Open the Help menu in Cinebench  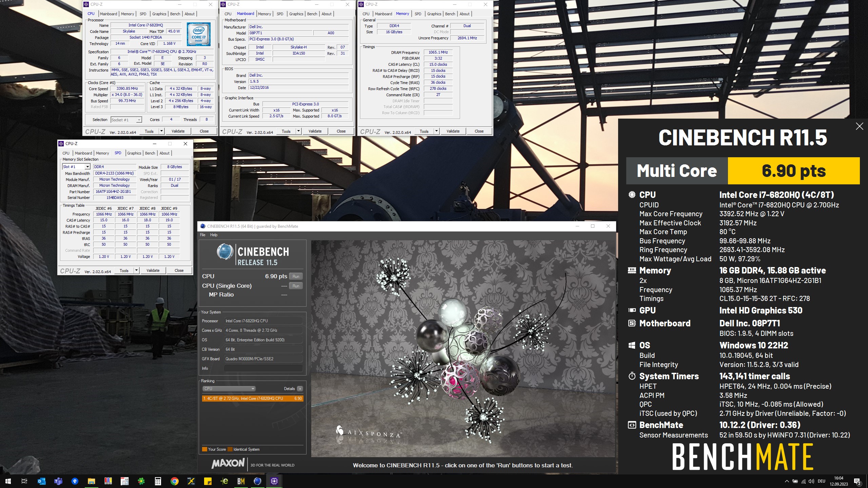tap(214, 235)
